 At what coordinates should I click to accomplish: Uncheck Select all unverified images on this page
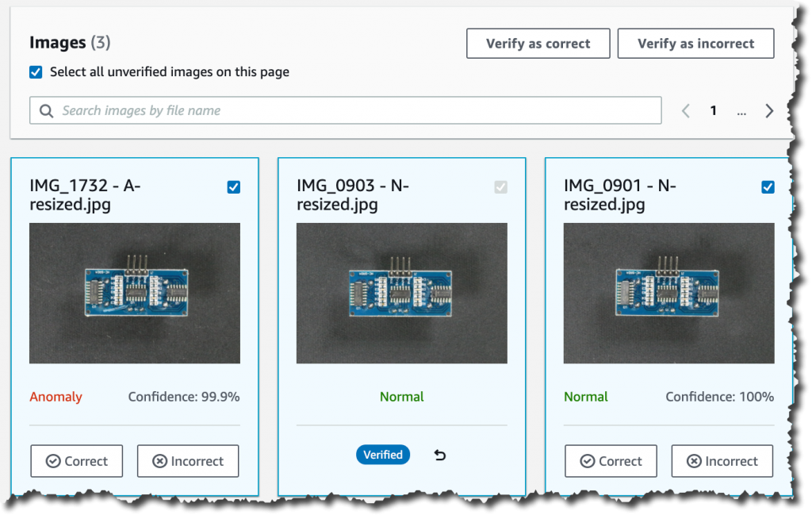(36, 71)
